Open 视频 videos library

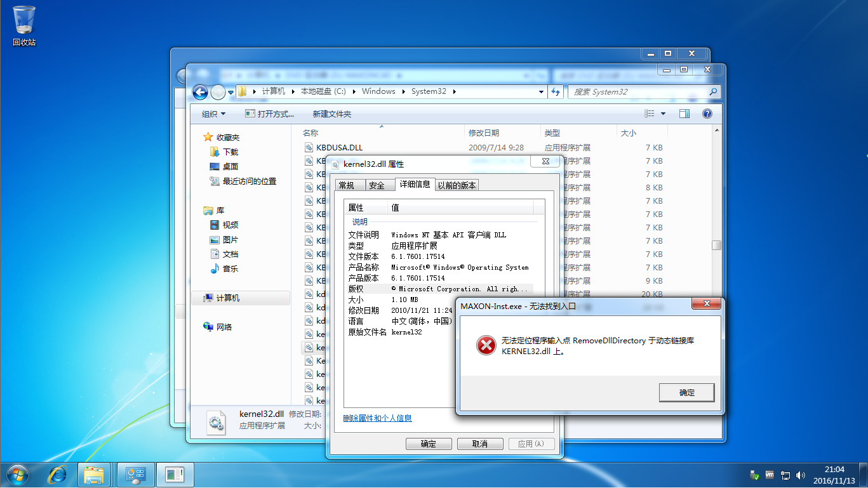224,225
